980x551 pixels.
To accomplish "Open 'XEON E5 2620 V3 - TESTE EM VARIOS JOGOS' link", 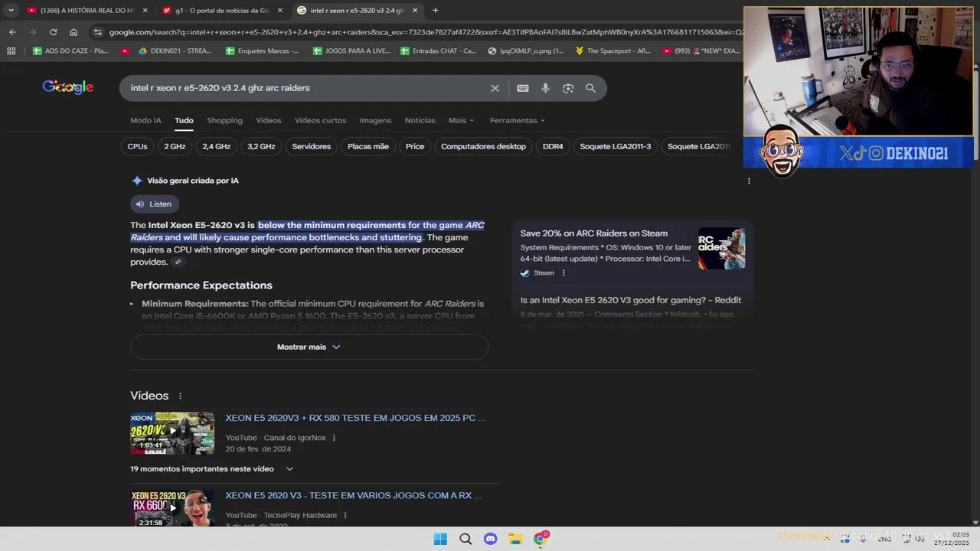I will pyautogui.click(x=353, y=495).
